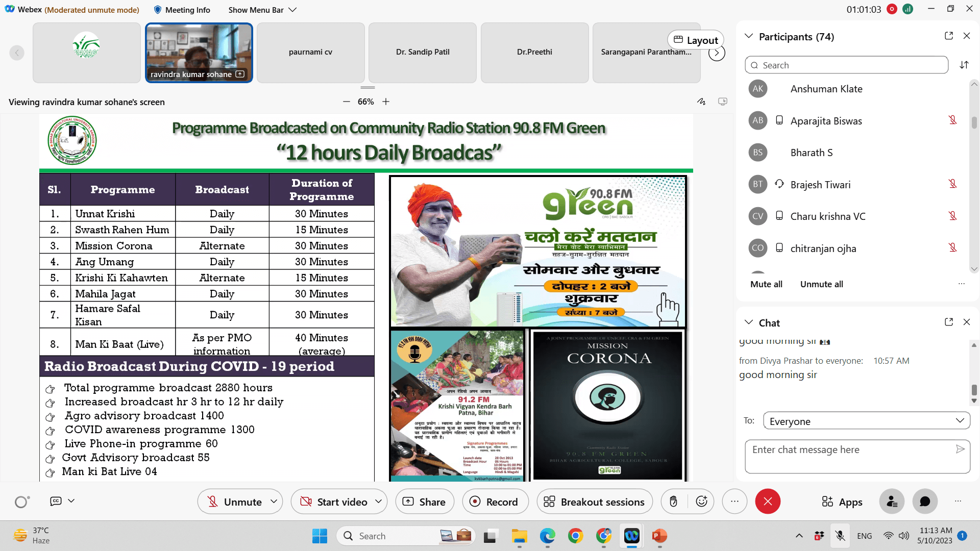The width and height of the screenshot is (980, 551).
Task: Click zoom in plus next to 66%
Action: coord(386,102)
